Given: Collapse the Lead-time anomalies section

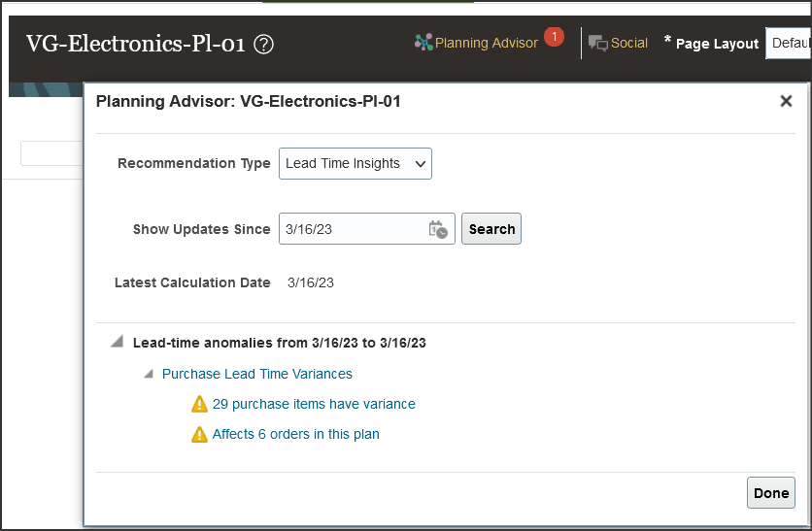Looking at the screenshot, I should click(x=117, y=342).
